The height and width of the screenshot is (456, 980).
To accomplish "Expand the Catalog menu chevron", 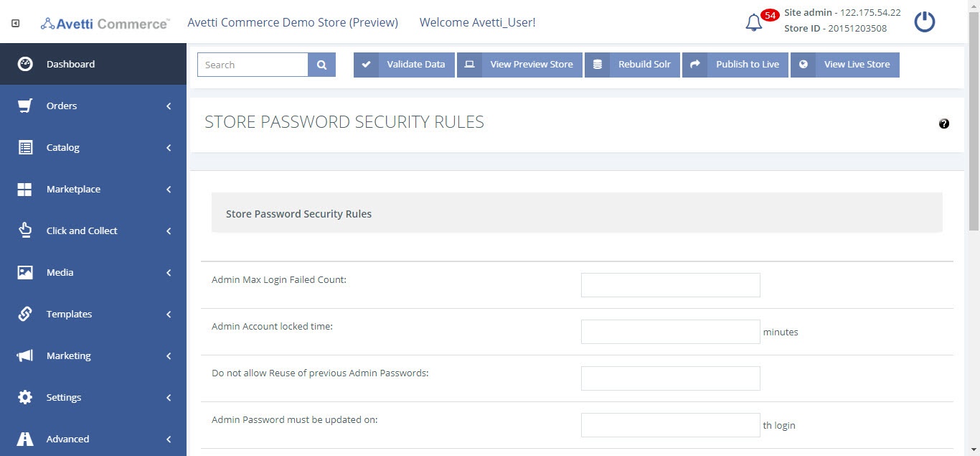I will [169, 147].
